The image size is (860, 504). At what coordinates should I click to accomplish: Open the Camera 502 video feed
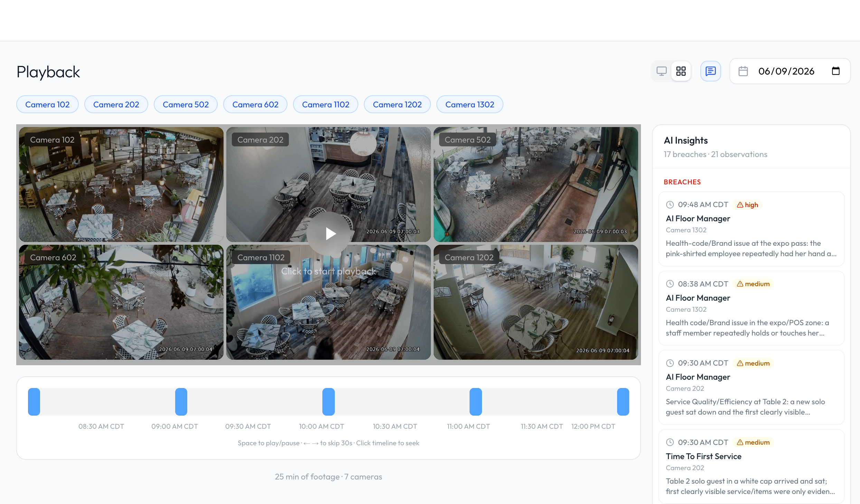[536, 184]
